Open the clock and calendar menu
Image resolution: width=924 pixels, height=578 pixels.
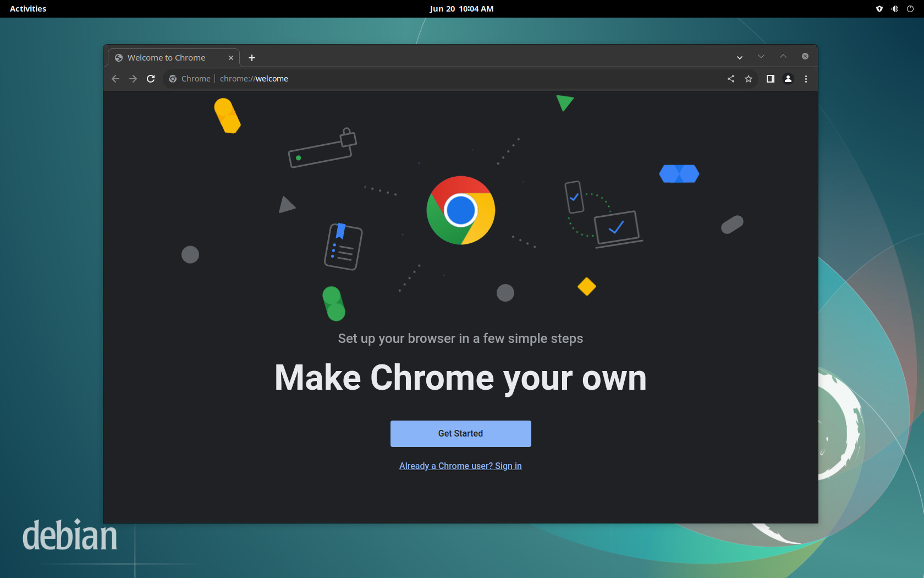[x=461, y=9]
